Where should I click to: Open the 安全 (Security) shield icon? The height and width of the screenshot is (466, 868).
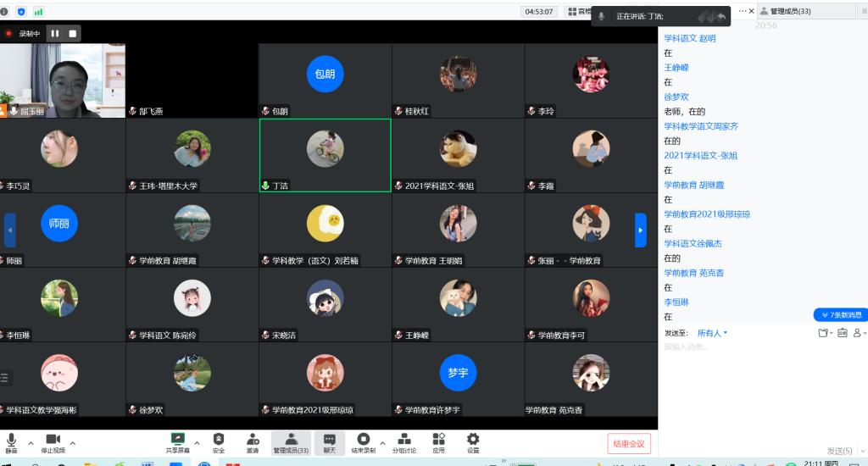pyautogui.click(x=219, y=440)
